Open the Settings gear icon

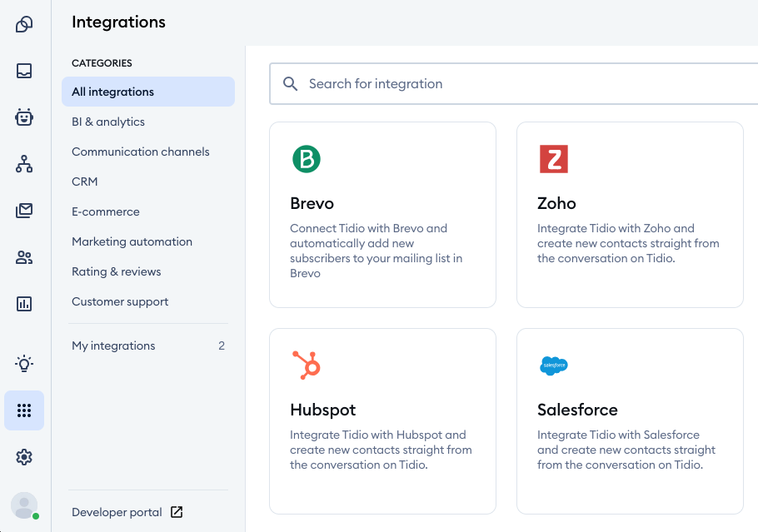pyautogui.click(x=24, y=456)
